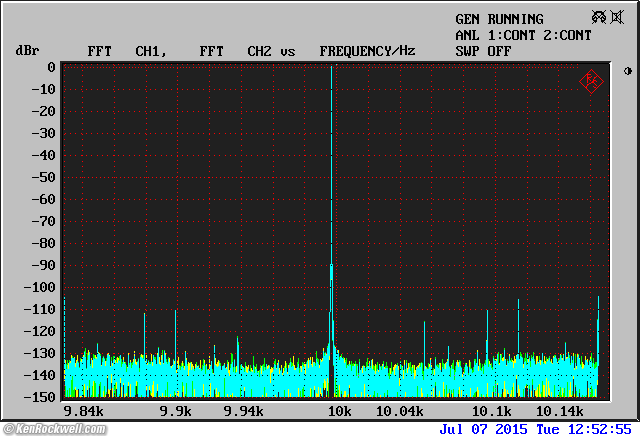The image size is (640, 436).
Task: Click the -90 level axis label
Action: 42,265
